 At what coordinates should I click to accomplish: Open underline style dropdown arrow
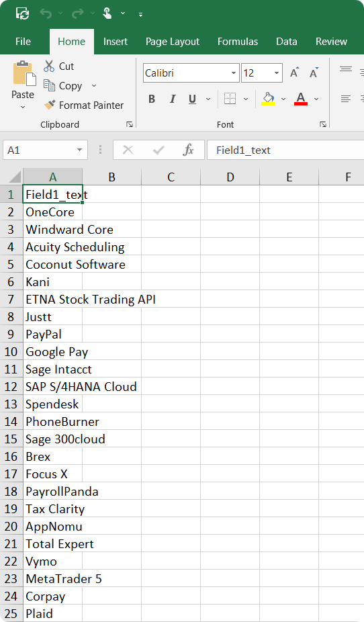[208, 99]
